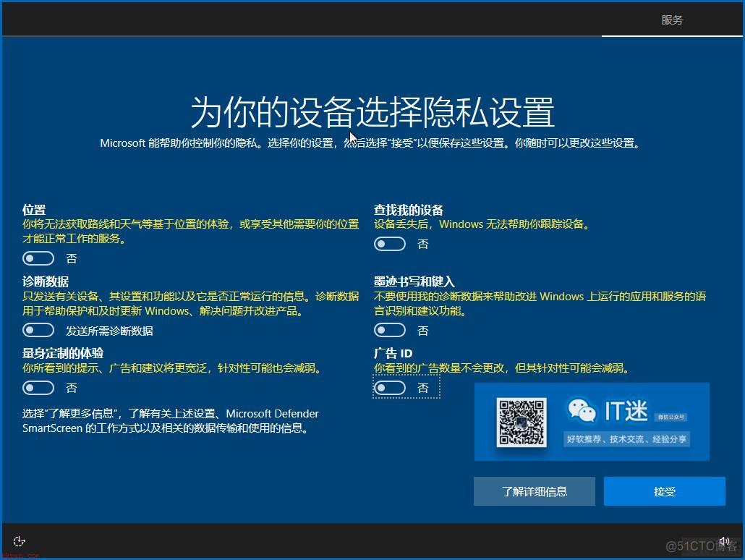
Task: Click the page title 为你的设备选择隐私设置
Action: 372,112
